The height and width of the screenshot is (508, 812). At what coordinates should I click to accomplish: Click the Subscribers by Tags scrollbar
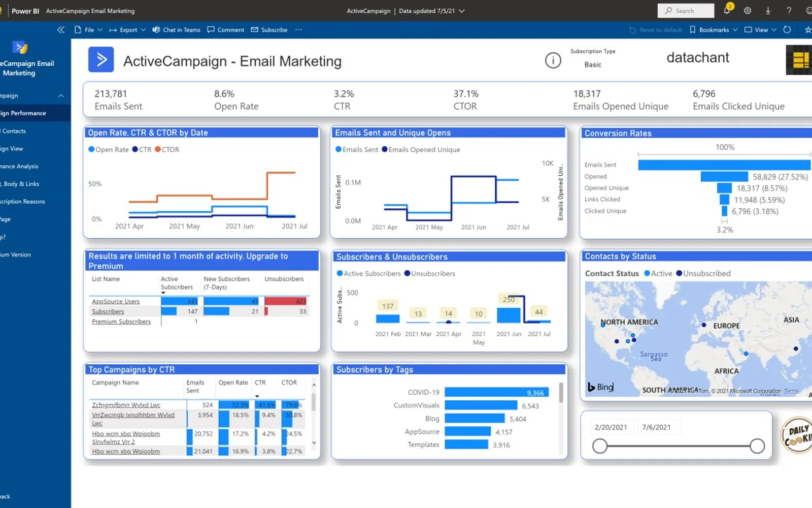[561, 393]
